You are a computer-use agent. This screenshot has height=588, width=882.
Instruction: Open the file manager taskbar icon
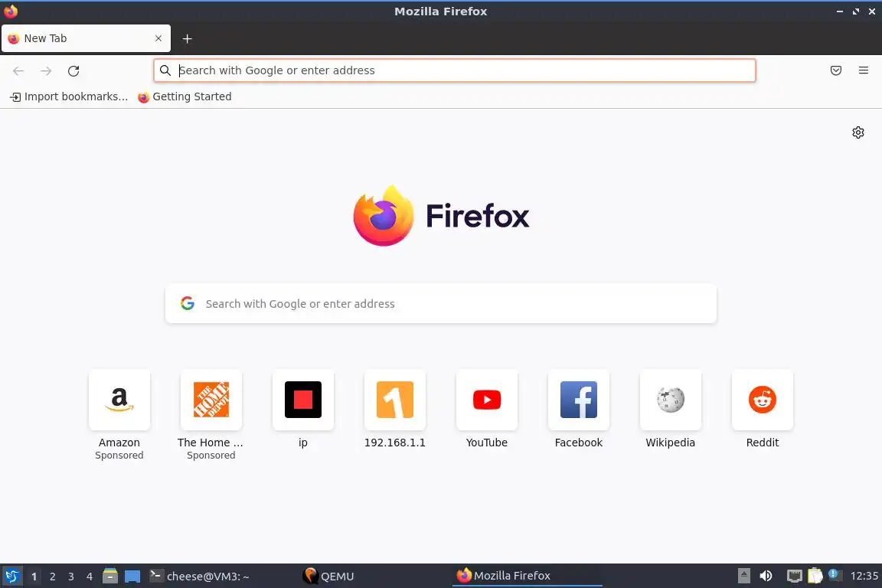click(x=110, y=577)
